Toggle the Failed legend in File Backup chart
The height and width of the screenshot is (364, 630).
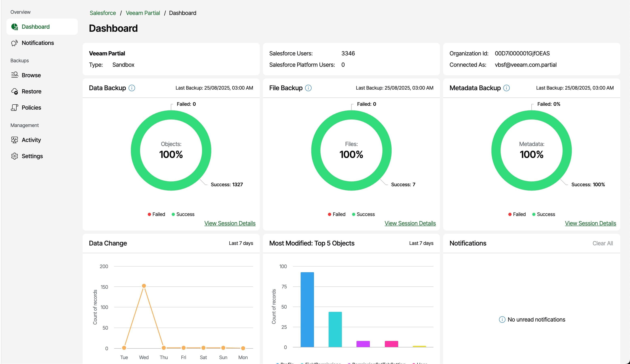pyautogui.click(x=336, y=214)
